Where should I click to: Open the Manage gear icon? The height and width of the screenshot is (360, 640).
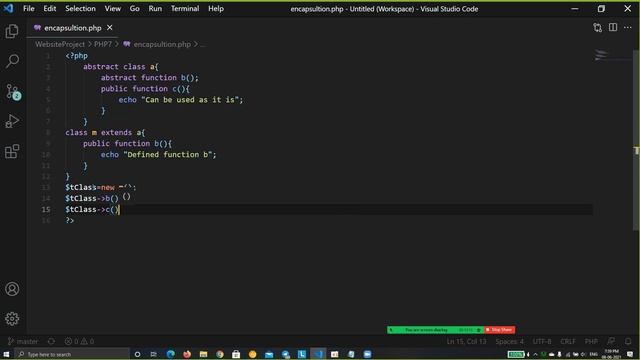12,319
